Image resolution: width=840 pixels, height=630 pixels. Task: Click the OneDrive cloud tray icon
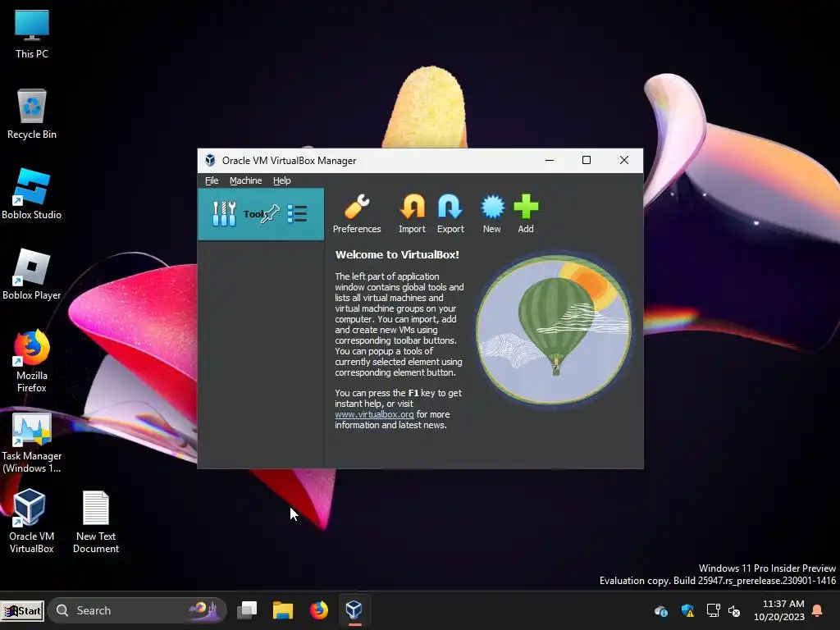(661, 610)
